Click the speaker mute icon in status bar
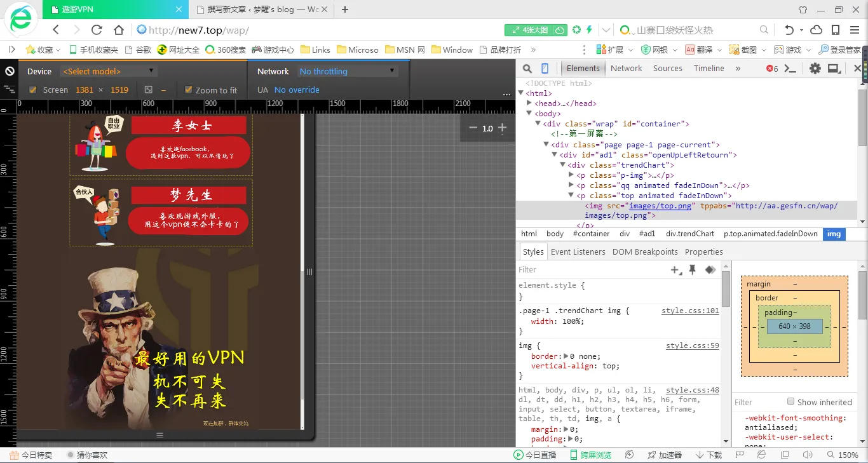This screenshot has height=463, width=868. coord(807,455)
